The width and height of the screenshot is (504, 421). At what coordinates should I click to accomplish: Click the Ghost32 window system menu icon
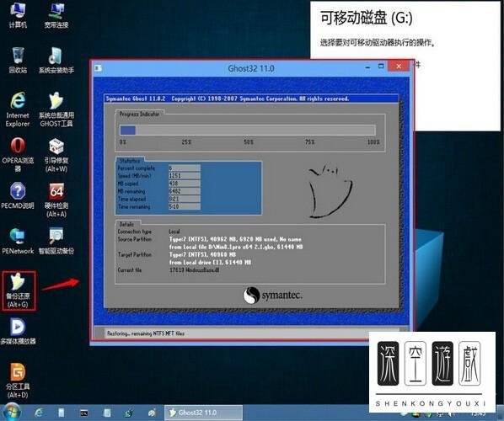pos(99,68)
